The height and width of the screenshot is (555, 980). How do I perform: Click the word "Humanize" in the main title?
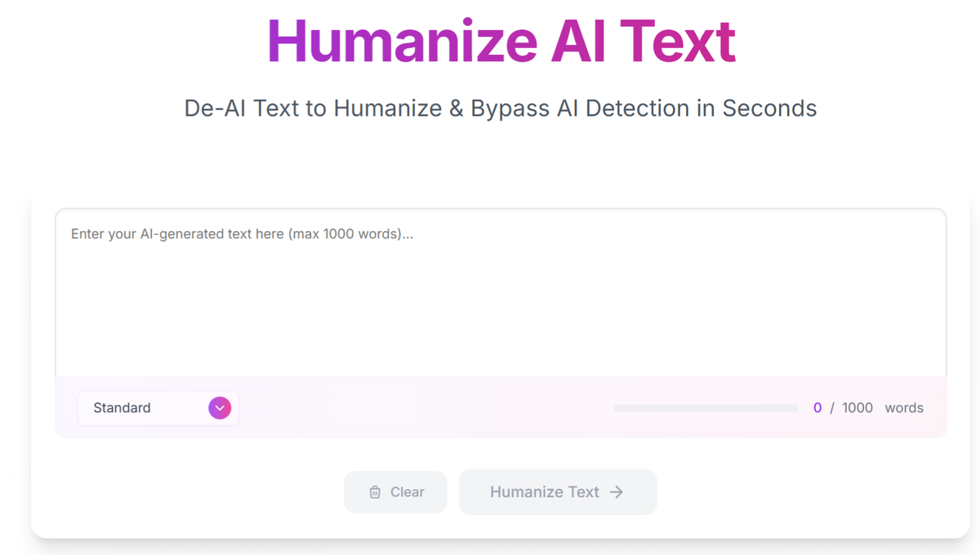(402, 41)
